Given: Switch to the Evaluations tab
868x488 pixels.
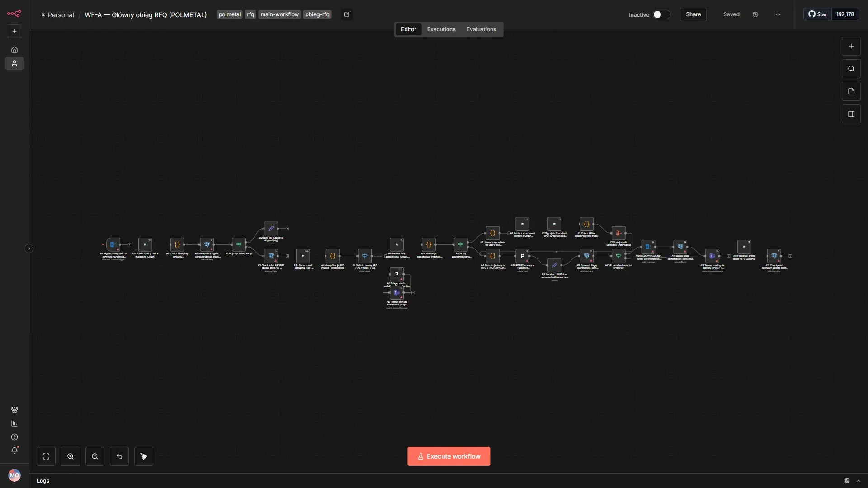Looking at the screenshot, I should pos(481,29).
